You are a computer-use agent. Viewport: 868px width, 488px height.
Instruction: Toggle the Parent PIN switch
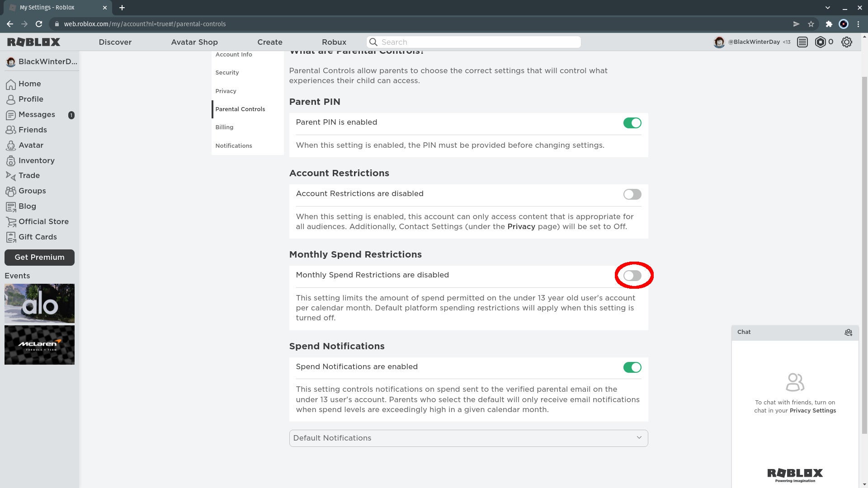click(632, 123)
